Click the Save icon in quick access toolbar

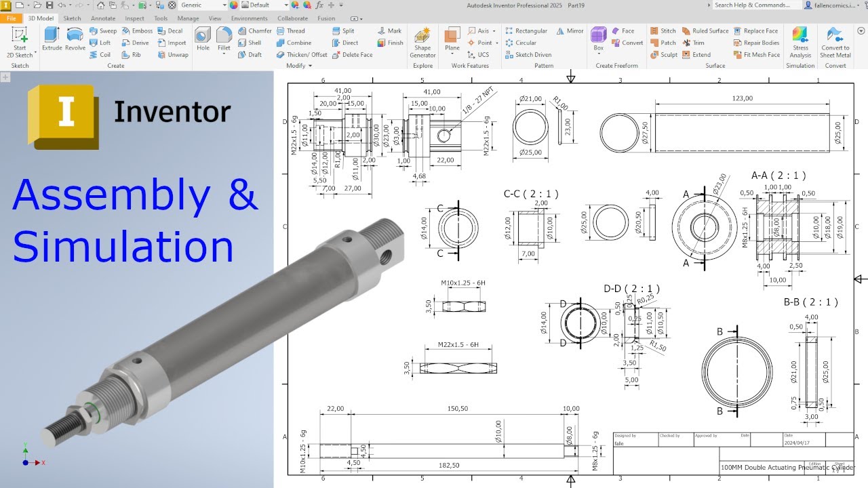50,5
